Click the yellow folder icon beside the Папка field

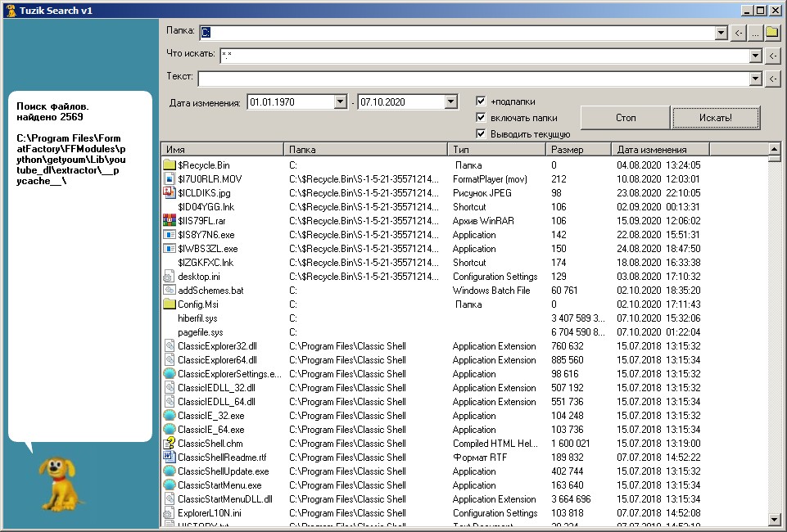pos(772,33)
